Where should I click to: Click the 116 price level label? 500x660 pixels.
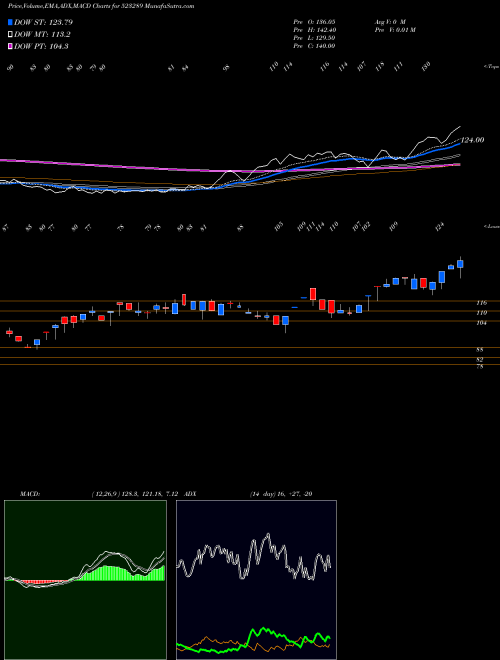(482, 303)
